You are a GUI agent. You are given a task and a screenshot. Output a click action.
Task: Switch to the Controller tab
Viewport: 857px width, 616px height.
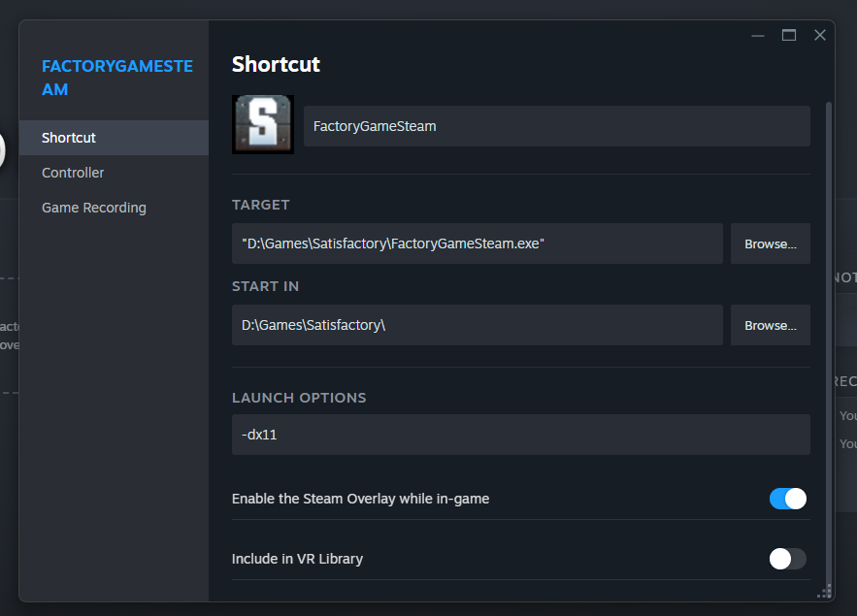coord(114,173)
